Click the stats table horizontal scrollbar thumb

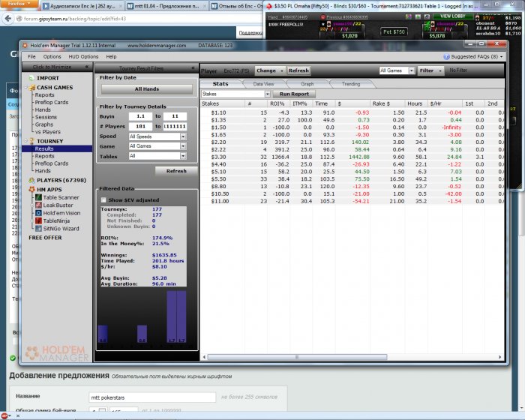coord(297,357)
